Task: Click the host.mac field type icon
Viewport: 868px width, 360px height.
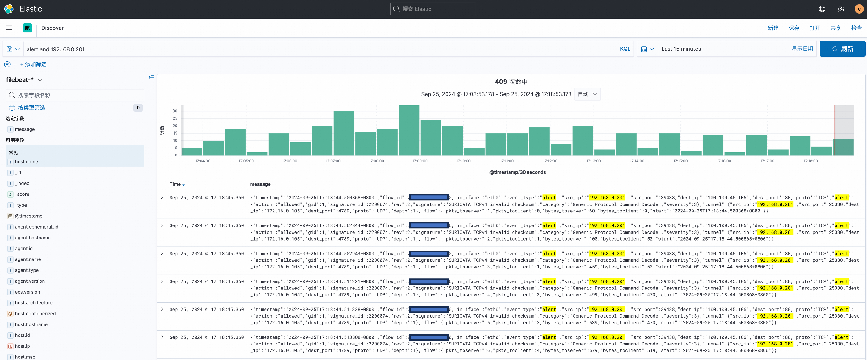Action: (11, 357)
